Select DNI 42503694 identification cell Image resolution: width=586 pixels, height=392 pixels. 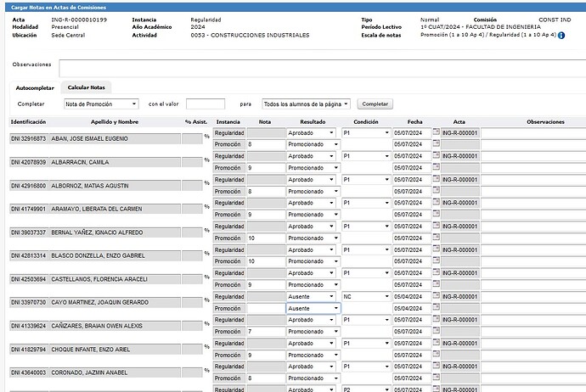click(x=28, y=279)
